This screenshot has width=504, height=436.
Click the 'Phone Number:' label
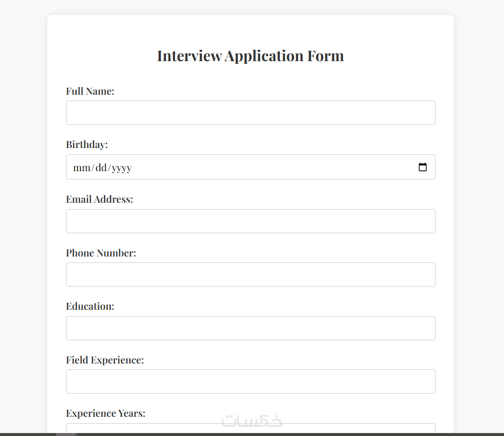coord(101,253)
